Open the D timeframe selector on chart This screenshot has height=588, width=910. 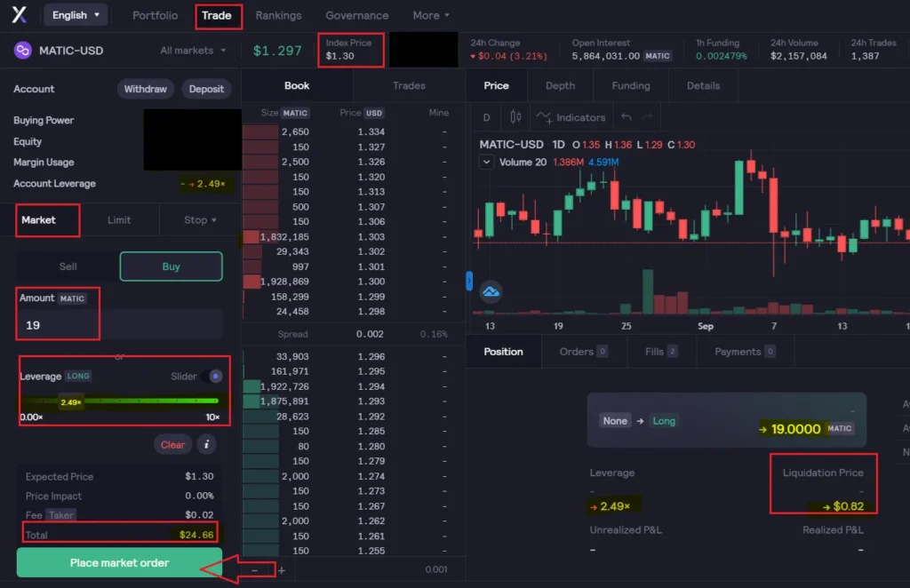click(486, 116)
